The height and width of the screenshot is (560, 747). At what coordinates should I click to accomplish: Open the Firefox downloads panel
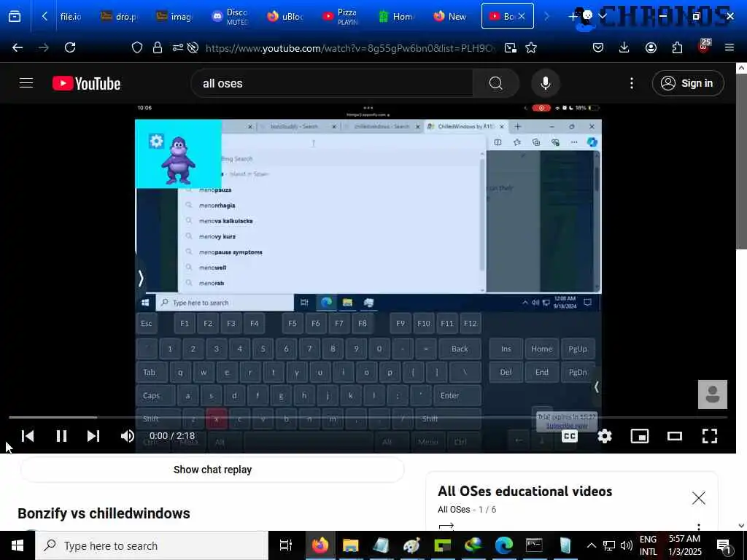click(624, 47)
